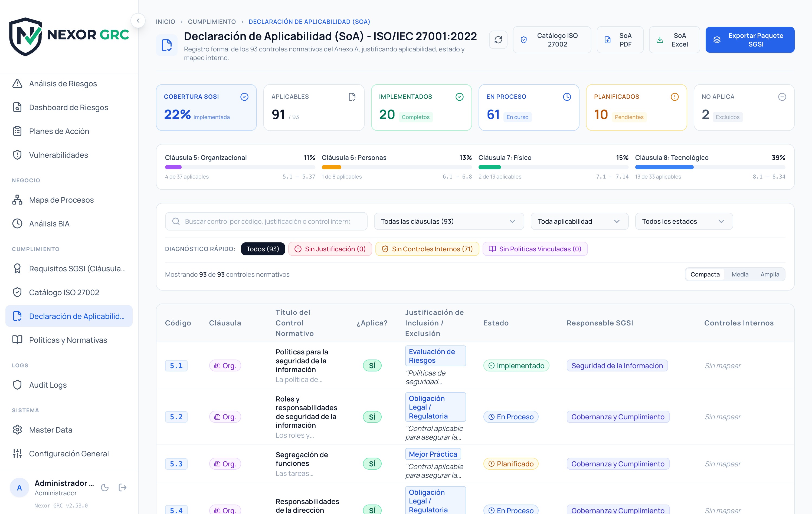Viewport: 812px width, 514px height.
Task: Expand the Todas las cláusulas dropdown
Action: pos(449,221)
